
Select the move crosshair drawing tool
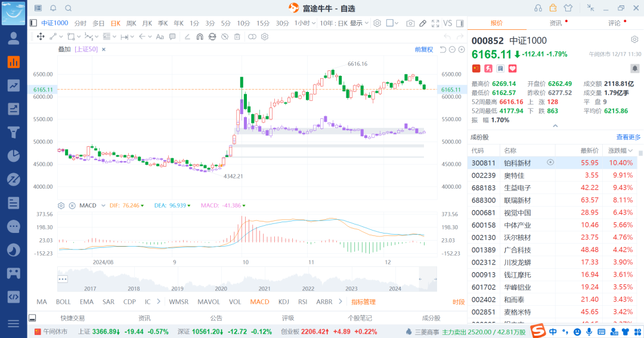tap(41, 36)
